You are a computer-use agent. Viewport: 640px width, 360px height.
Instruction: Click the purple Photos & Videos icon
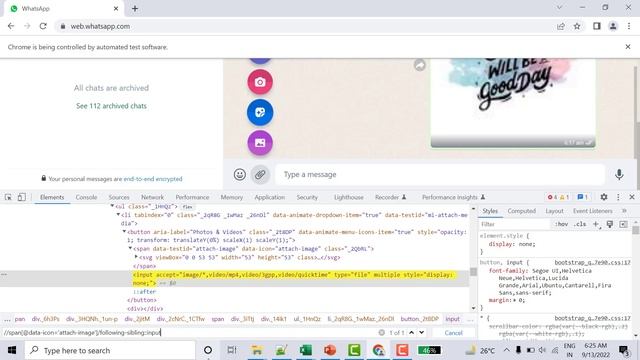260,143
